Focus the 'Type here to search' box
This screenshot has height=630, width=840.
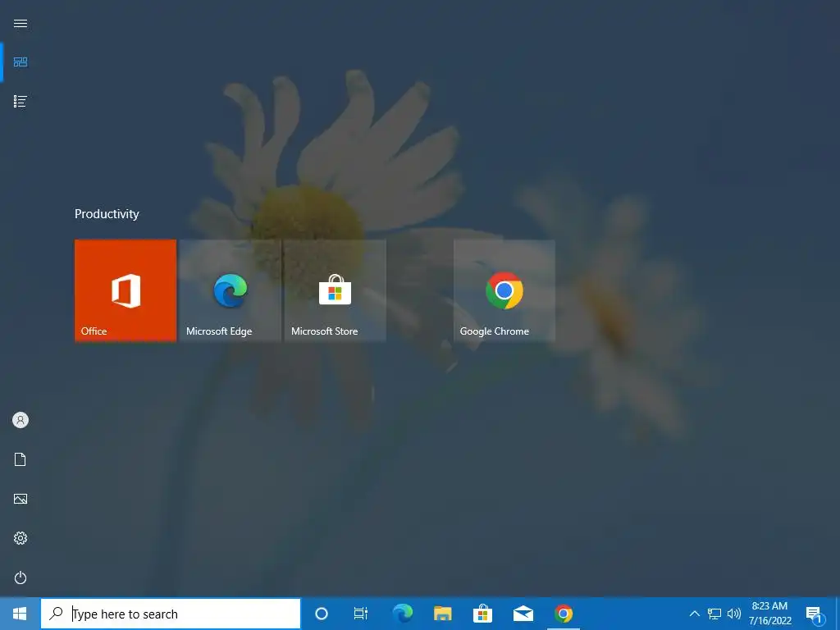pyautogui.click(x=171, y=614)
